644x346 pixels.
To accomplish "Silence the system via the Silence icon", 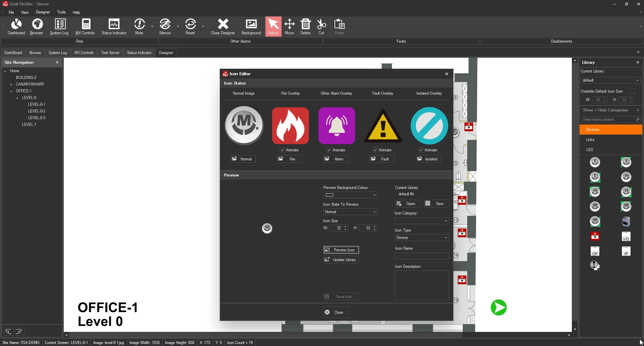I will pyautogui.click(x=165, y=26).
